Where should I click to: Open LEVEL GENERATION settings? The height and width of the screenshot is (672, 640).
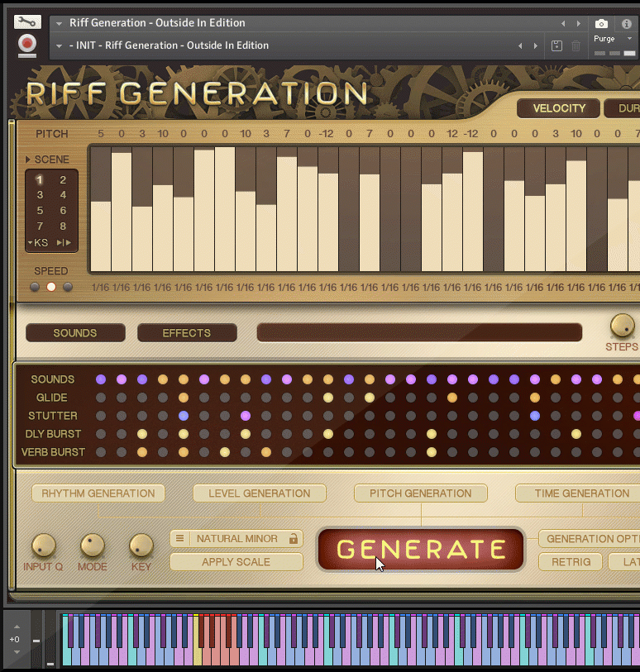(260, 493)
